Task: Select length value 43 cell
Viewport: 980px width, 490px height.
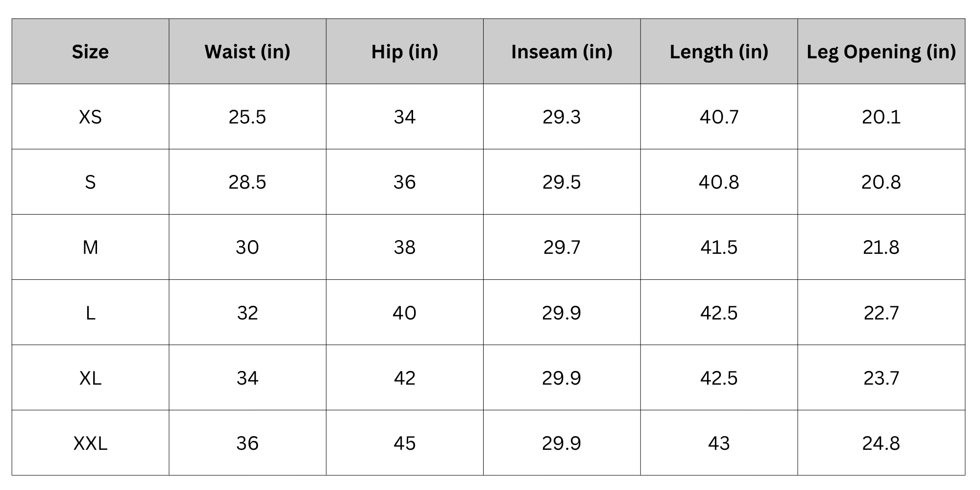Action: (719, 443)
